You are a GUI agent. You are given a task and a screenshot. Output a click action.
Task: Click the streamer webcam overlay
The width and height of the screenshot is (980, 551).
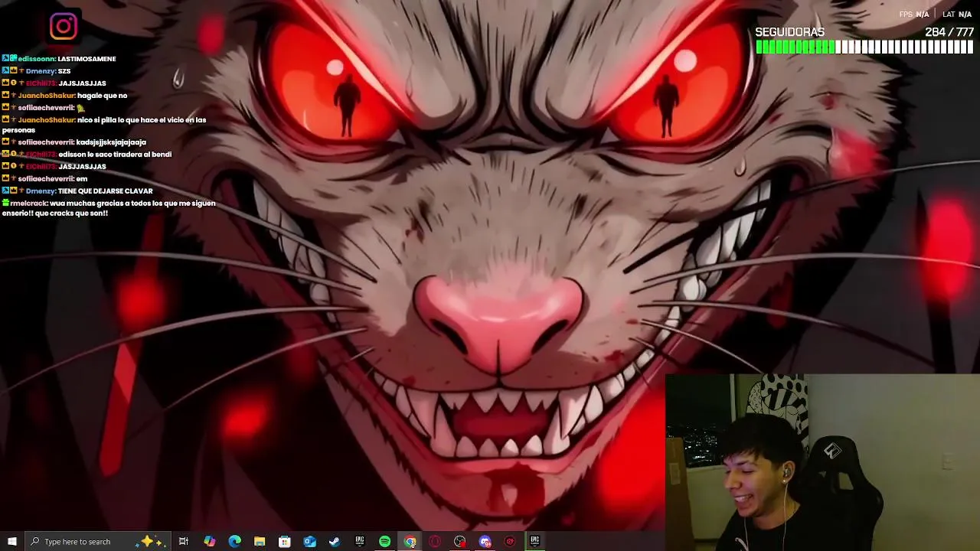(x=823, y=462)
